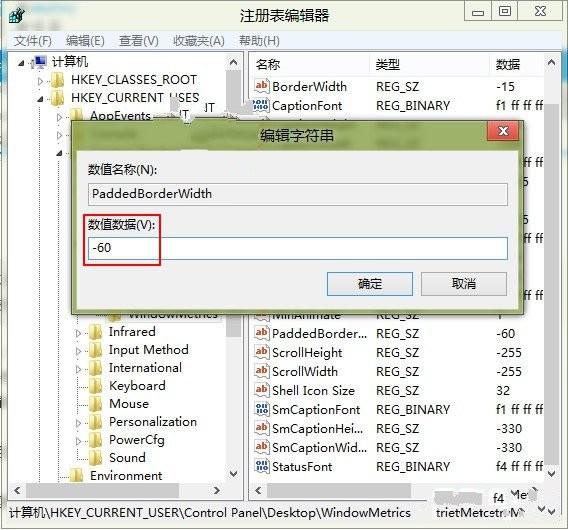Collapse the 计算机 root node

[x=21, y=63]
